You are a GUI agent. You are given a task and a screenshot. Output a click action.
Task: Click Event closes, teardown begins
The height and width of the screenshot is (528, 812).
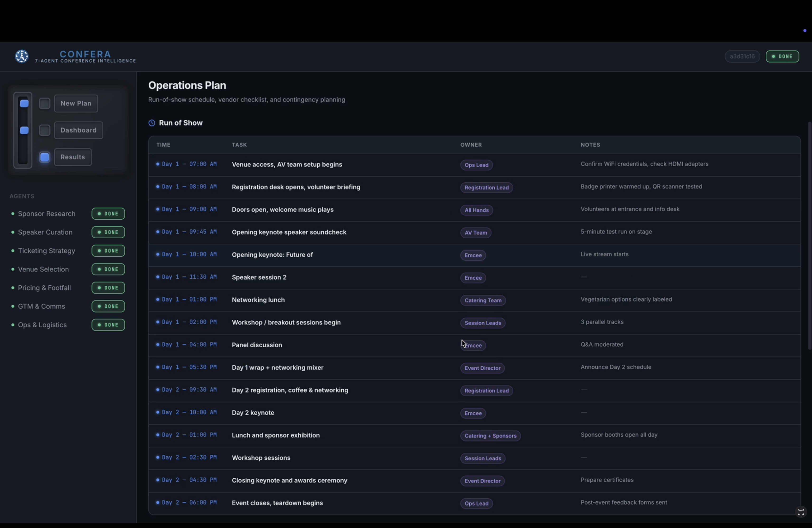coord(277,503)
